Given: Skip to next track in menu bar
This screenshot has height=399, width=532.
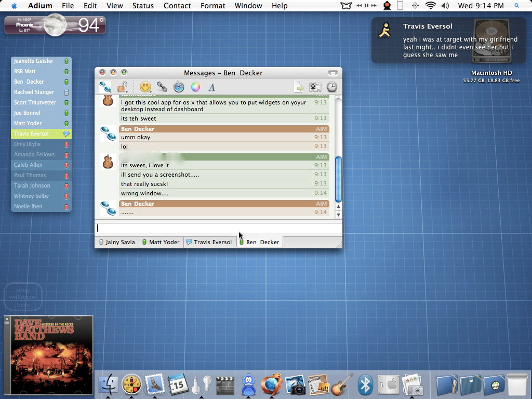Looking at the screenshot, I should (374, 6).
